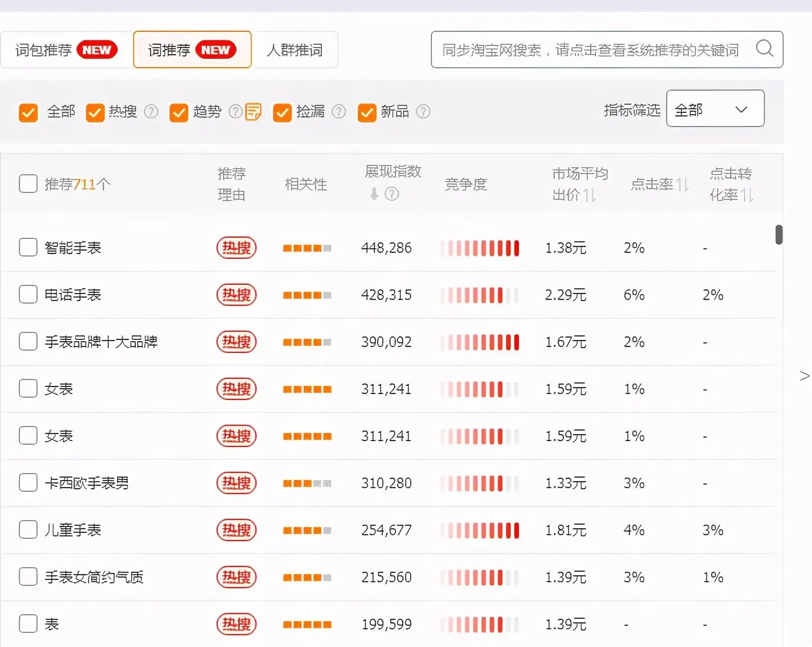Click the 448,286 impression value
The image size is (812, 647).
[387, 248]
